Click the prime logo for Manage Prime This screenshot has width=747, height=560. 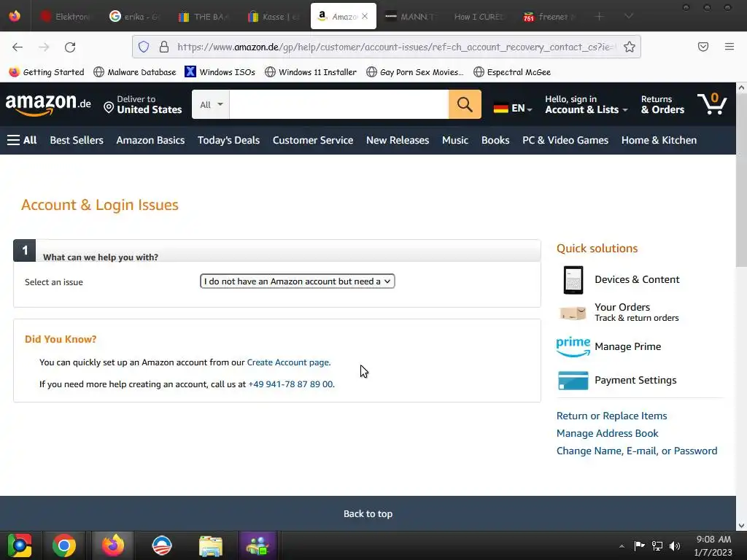point(573,346)
